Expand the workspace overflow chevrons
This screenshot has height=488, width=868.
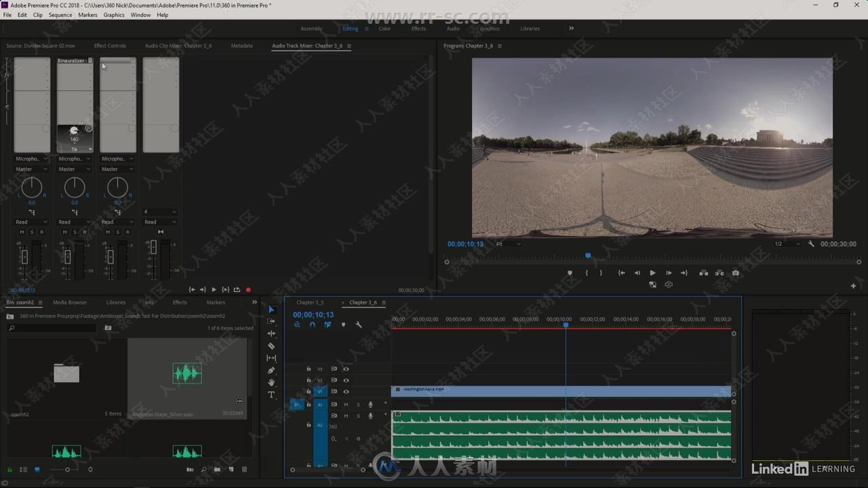(571, 28)
